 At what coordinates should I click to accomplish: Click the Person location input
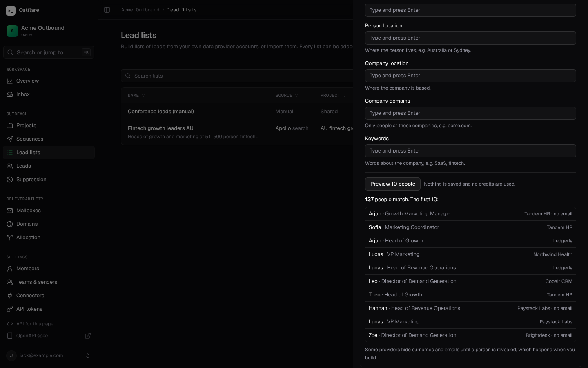click(470, 38)
